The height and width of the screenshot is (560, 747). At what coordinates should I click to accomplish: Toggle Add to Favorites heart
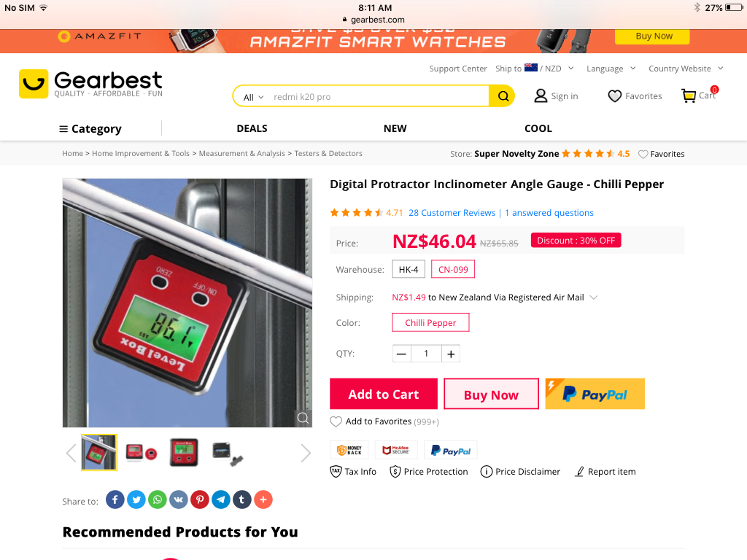point(336,421)
